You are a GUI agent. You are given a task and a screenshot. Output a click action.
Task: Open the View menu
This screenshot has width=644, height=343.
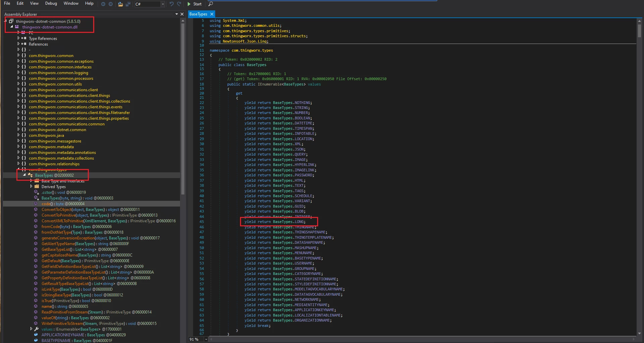tap(34, 3)
